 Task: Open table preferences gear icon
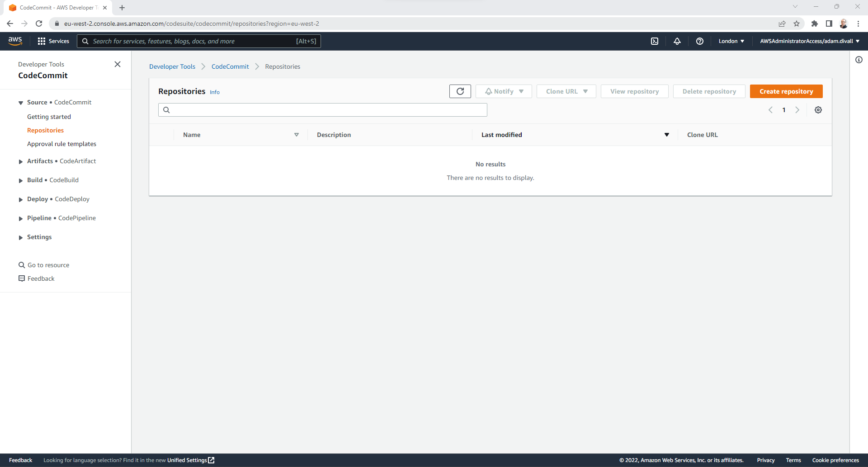click(x=818, y=110)
